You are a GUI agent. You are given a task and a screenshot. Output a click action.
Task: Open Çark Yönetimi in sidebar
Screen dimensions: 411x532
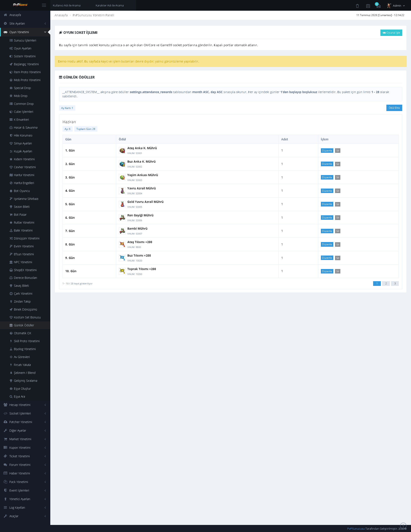point(25,294)
